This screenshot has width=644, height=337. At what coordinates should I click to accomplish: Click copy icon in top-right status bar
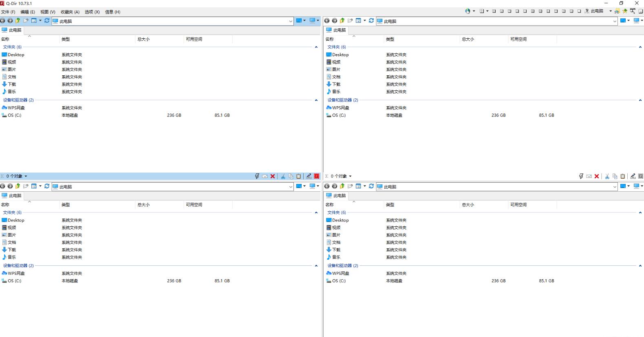tap(615, 176)
